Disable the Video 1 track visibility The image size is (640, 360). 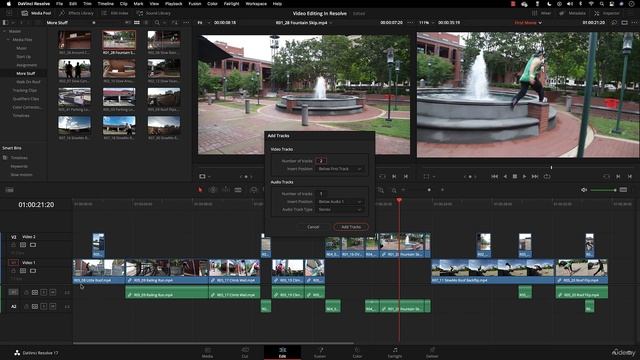pos(33,271)
